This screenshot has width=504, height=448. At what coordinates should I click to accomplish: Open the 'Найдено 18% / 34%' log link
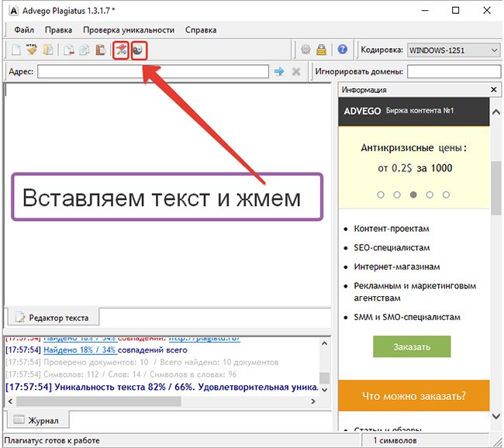(79, 350)
